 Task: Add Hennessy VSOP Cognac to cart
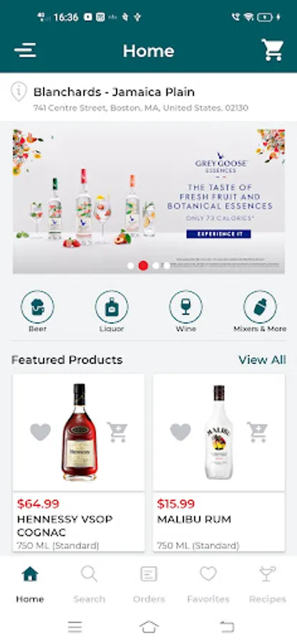click(117, 432)
